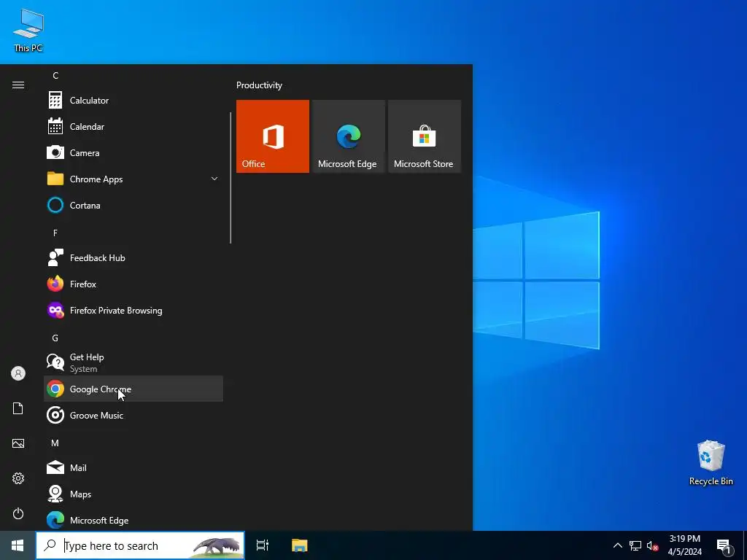Click the Office tile
This screenshot has width=747, height=560.
[273, 136]
